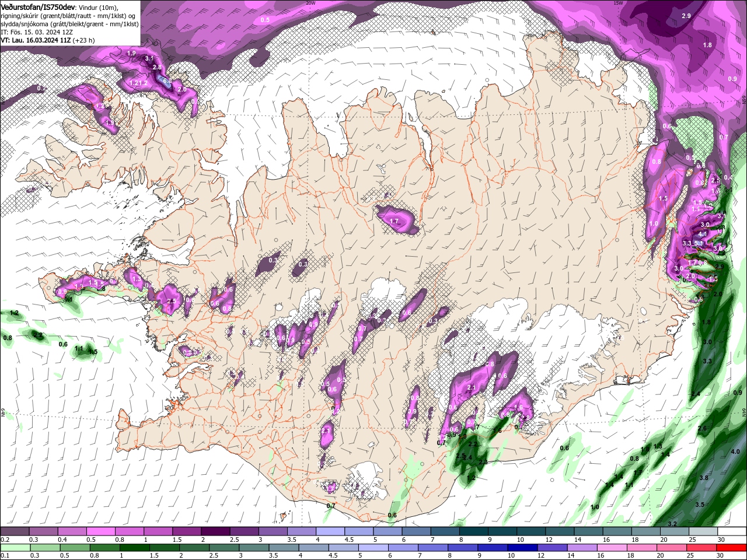This screenshot has height=560, width=747.
Task: Click the '1.5' label on upper scale
Action: coord(177,540)
